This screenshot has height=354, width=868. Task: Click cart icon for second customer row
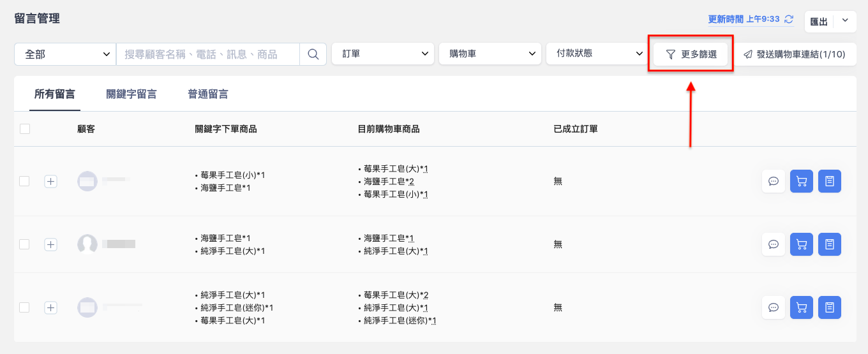[x=802, y=244]
